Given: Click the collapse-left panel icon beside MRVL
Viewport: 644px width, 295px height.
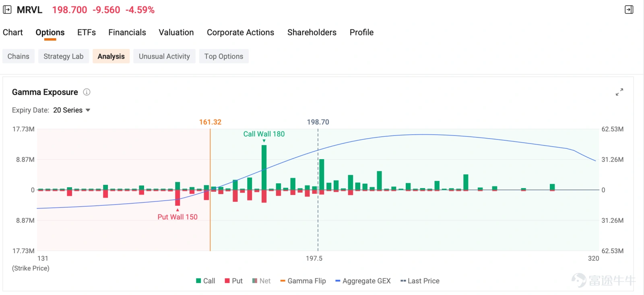Looking at the screenshot, I should pos(7,10).
